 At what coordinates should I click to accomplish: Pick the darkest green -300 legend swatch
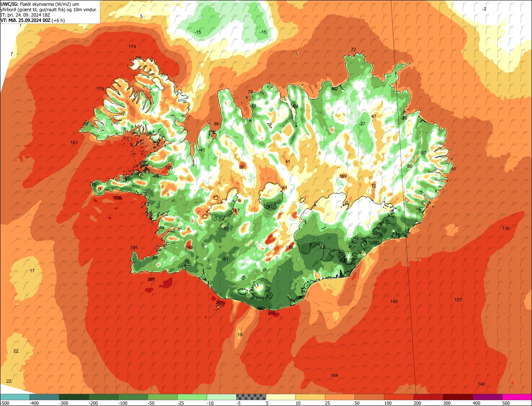point(74,397)
